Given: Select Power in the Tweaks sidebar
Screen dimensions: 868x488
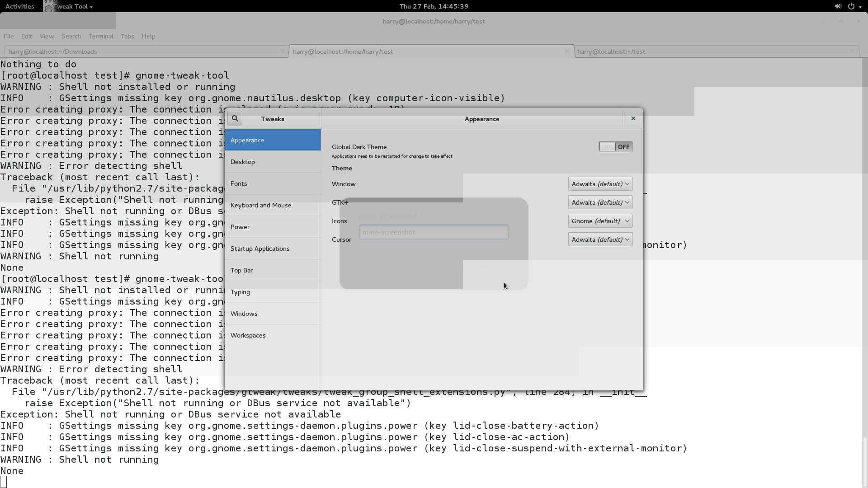Looking at the screenshot, I should (x=273, y=227).
